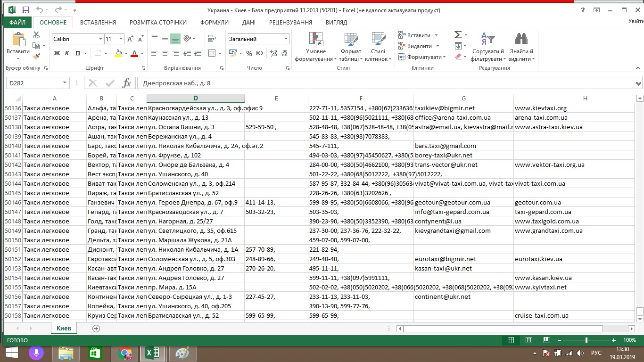Click the Excel icon in taskbar

pyautogui.click(x=152, y=353)
